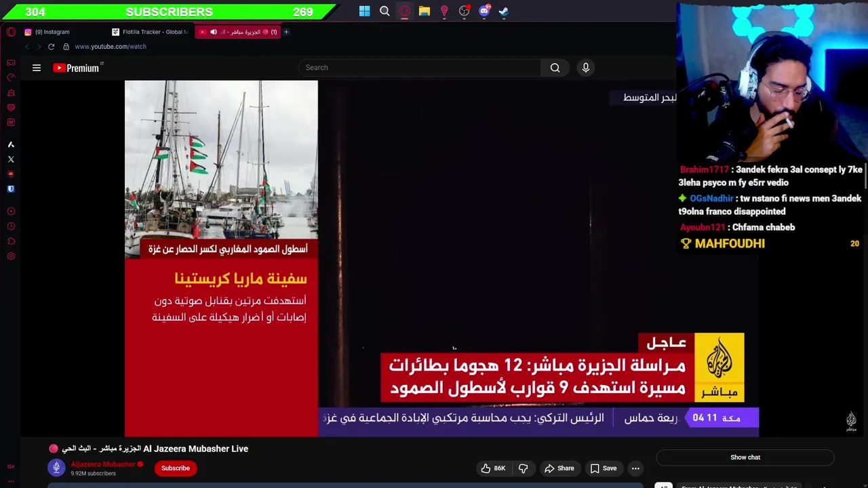This screenshot has height=488, width=868.
Task: Click 9.92M subscribers text
Action: coord(93,474)
